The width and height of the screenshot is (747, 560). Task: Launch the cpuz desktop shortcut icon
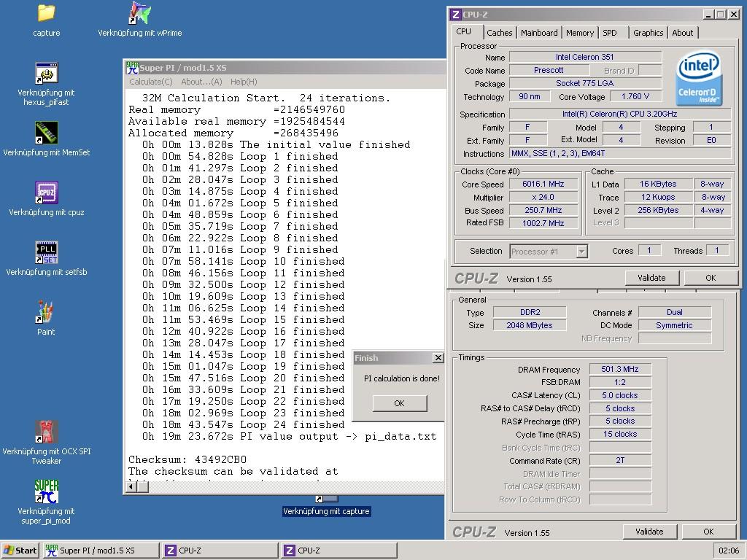coord(46,192)
